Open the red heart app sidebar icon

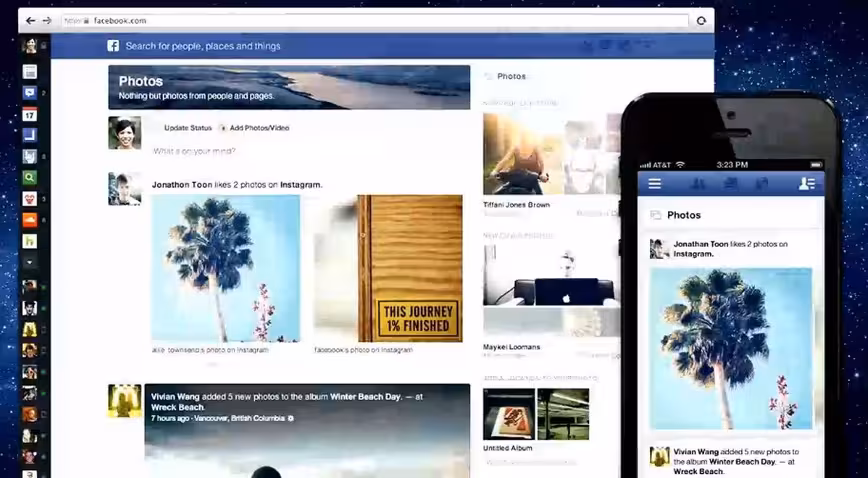tap(29, 199)
